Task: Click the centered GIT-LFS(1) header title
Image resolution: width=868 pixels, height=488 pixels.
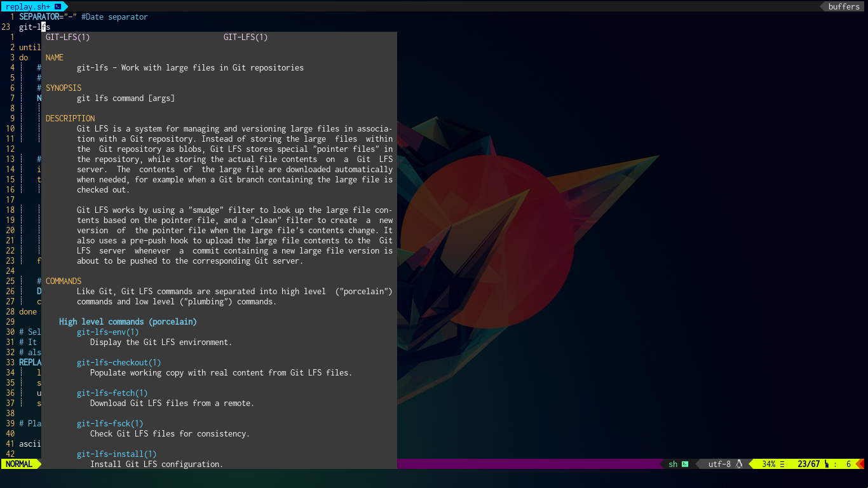Action: 246,37
